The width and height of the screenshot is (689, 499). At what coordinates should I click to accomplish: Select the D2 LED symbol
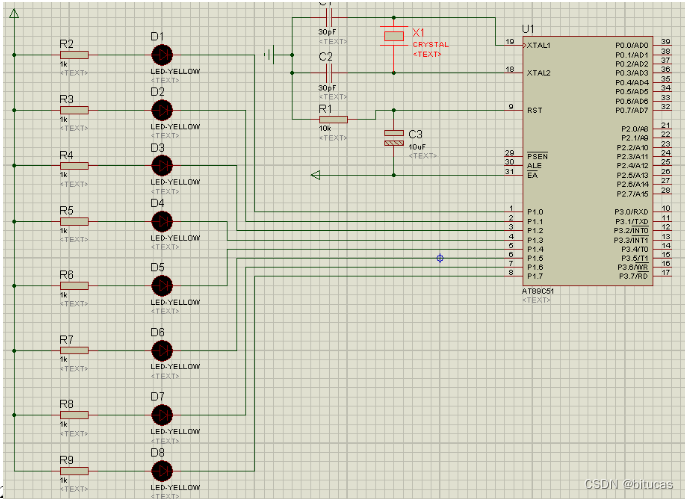coord(162,110)
